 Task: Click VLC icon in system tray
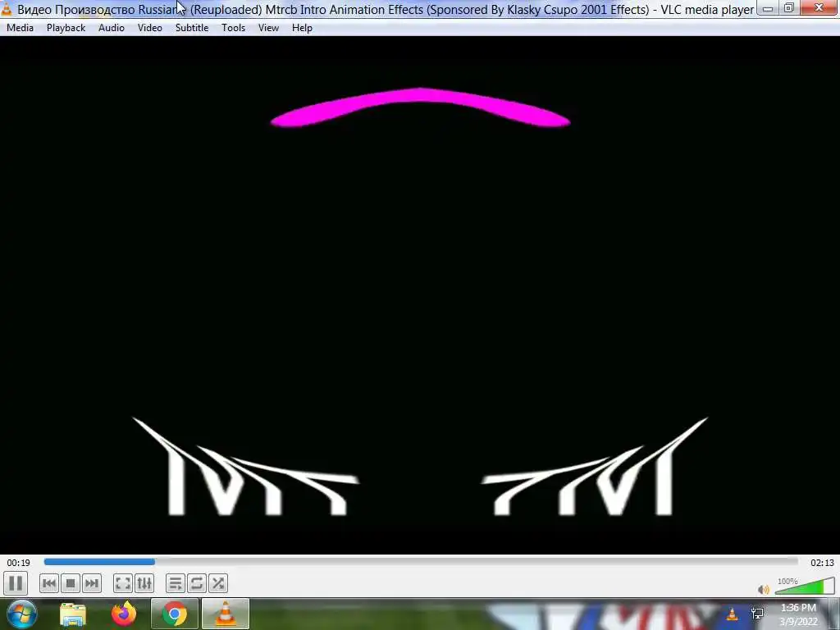click(733, 614)
